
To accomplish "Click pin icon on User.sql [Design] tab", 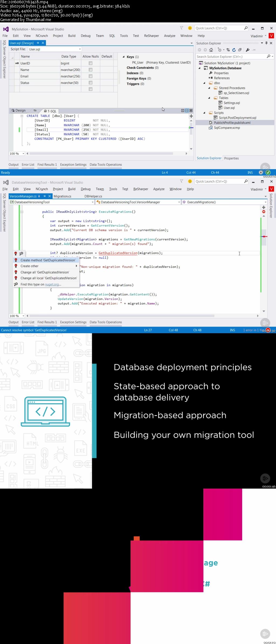I will point(38,43).
